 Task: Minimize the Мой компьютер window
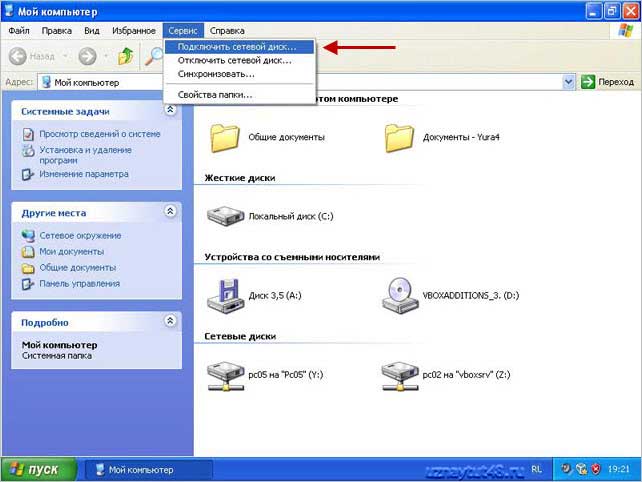[x=593, y=11]
